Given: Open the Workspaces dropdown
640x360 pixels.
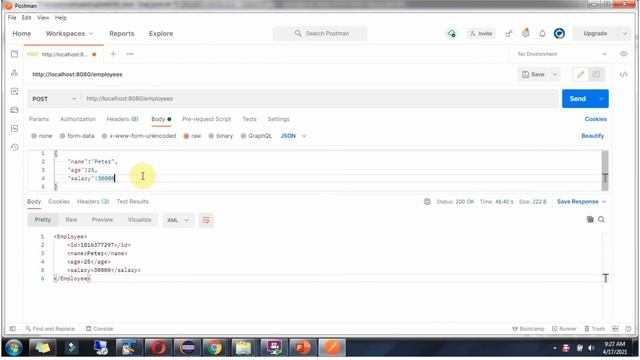Looking at the screenshot, I should click(69, 33).
